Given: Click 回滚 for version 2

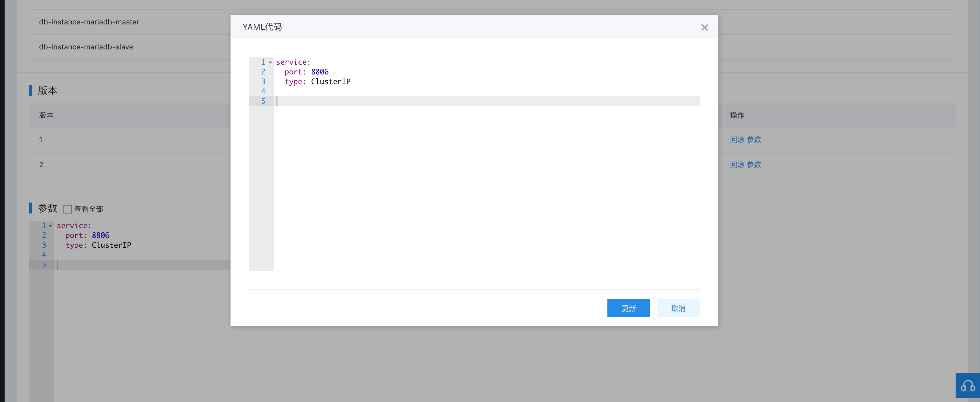Looking at the screenshot, I should [x=737, y=164].
